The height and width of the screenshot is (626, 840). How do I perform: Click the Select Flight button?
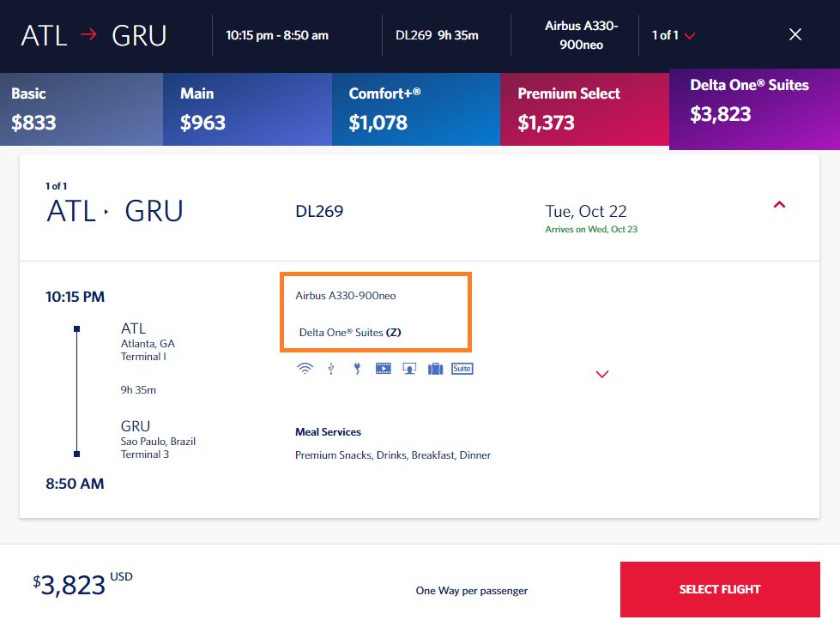pyautogui.click(x=720, y=590)
